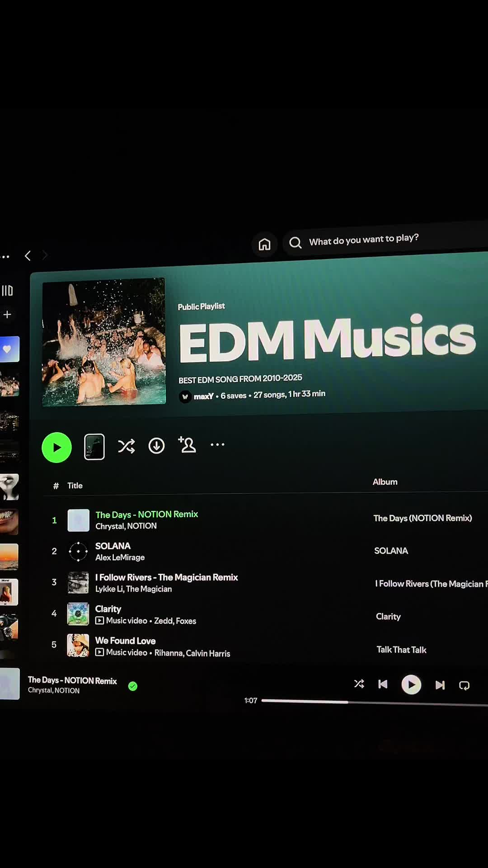Viewport: 488px width, 868px height.
Task: Go back with the left arrow
Action: point(28,256)
